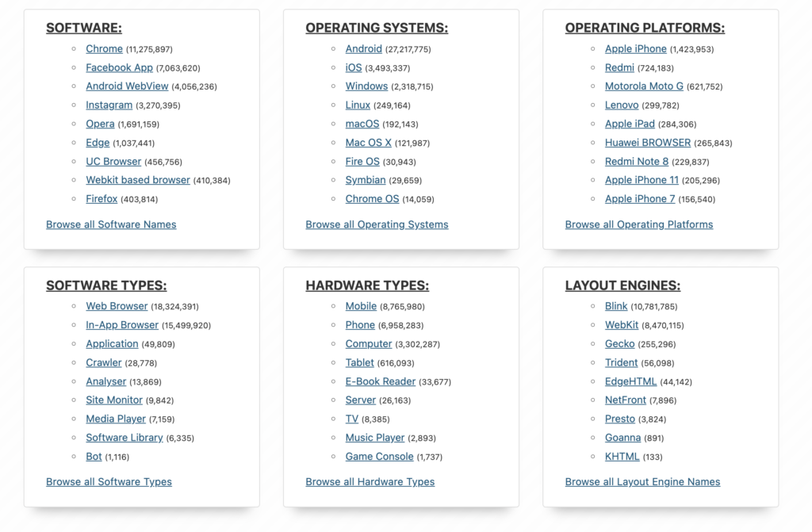The image size is (812, 532).
Task: Open the Chrome OS link
Action: click(x=373, y=198)
